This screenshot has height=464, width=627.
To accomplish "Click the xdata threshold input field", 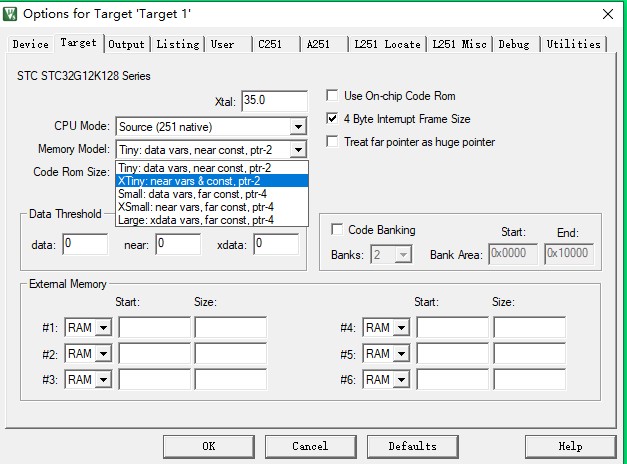I will [275, 244].
